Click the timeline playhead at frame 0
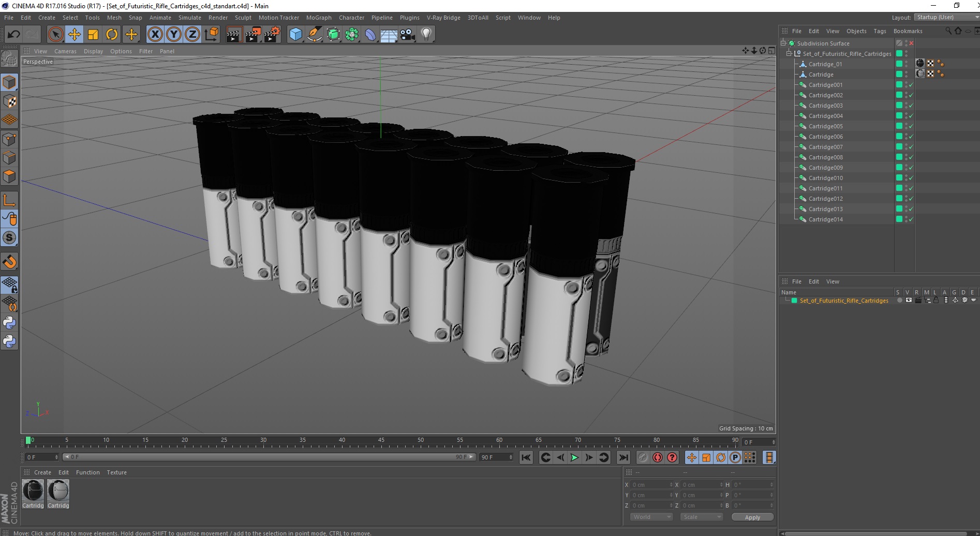Image resolution: width=980 pixels, height=536 pixels. (28, 441)
